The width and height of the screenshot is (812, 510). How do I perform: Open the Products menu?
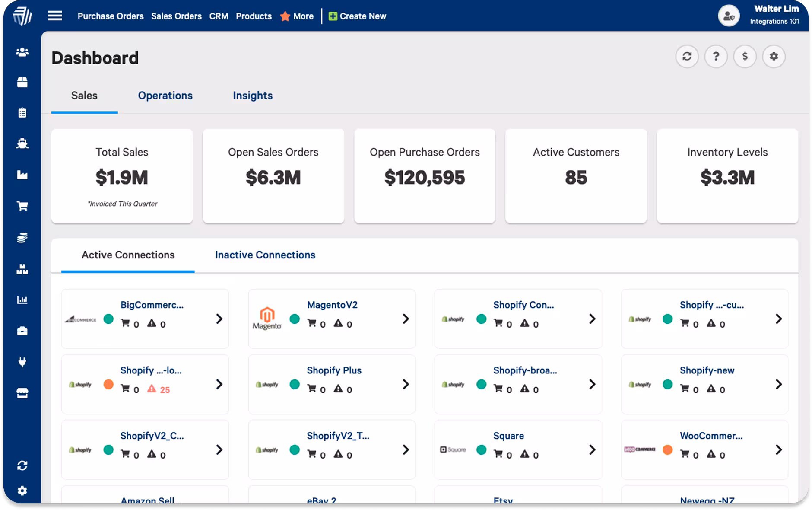pyautogui.click(x=254, y=16)
